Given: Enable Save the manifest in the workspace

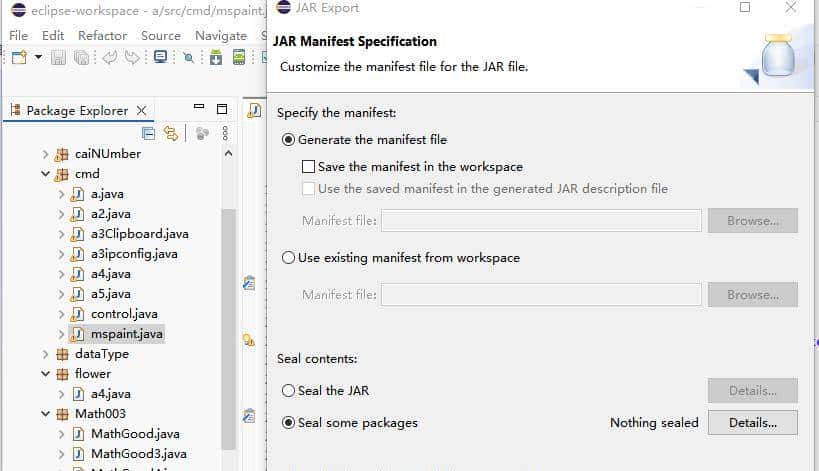Looking at the screenshot, I should coord(309,167).
